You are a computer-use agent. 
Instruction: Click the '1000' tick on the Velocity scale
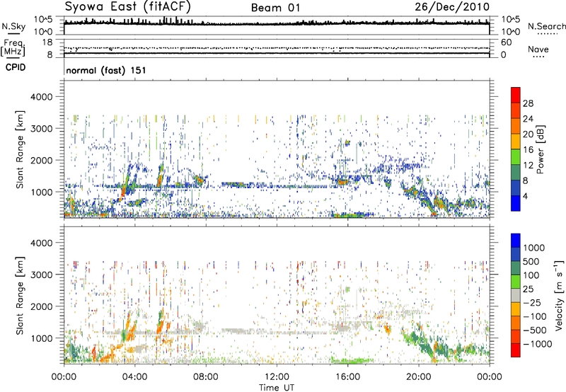point(534,248)
